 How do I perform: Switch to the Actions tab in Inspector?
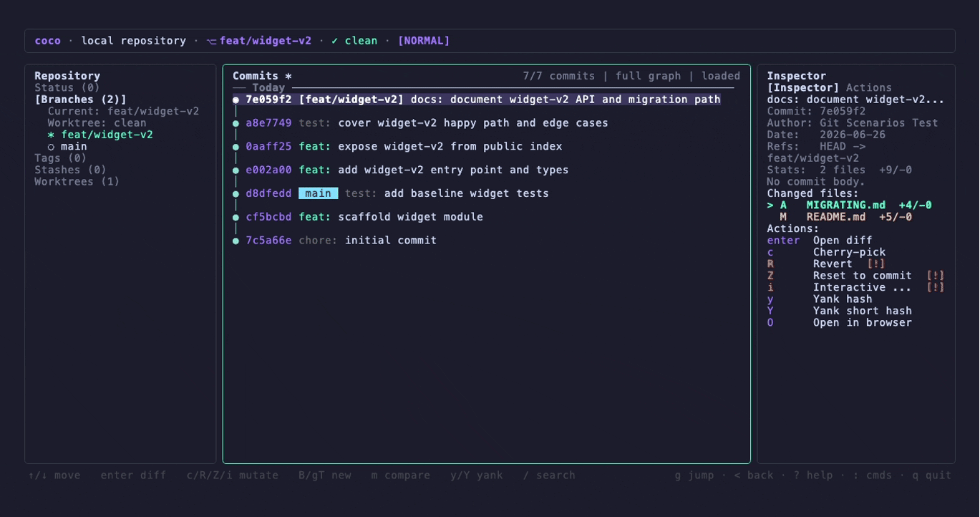point(869,87)
